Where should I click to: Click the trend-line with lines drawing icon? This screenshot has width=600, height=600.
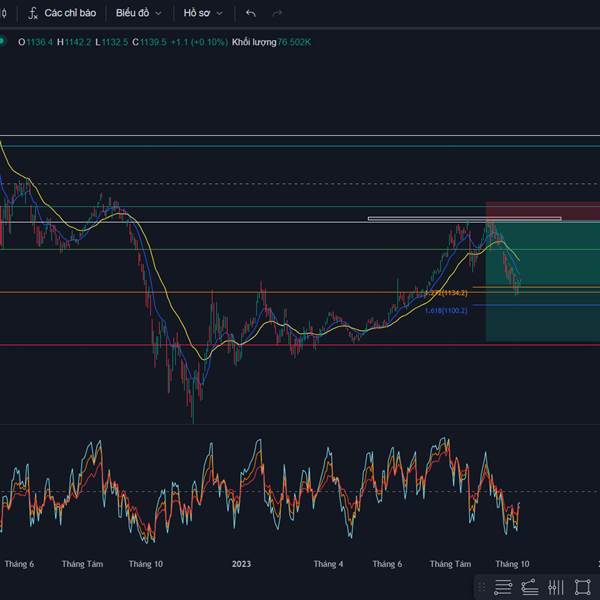(x=530, y=587)
